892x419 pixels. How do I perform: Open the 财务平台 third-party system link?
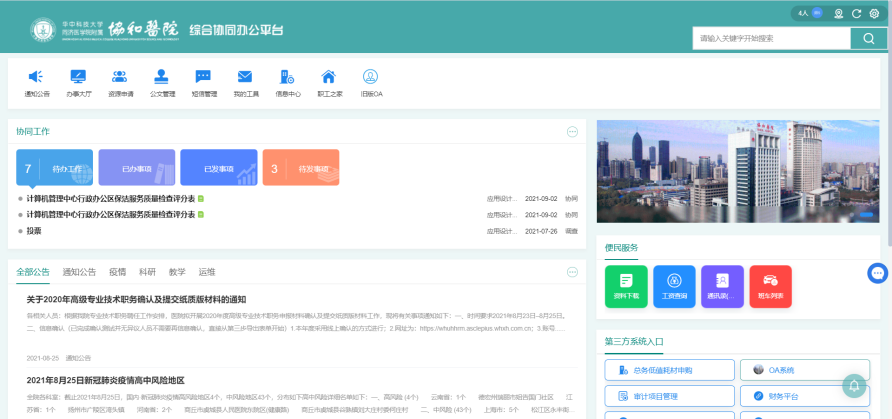804,396
